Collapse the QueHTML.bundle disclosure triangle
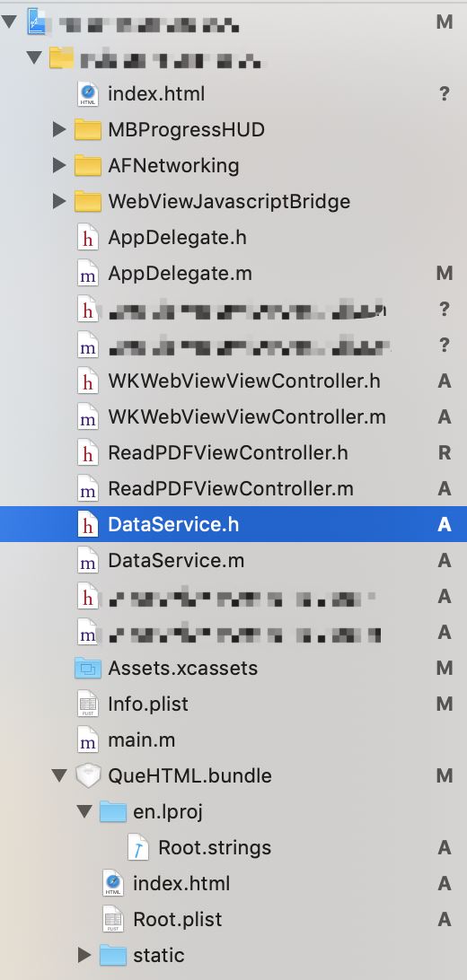This screenshot has height=980, width=467. point(59,776)
